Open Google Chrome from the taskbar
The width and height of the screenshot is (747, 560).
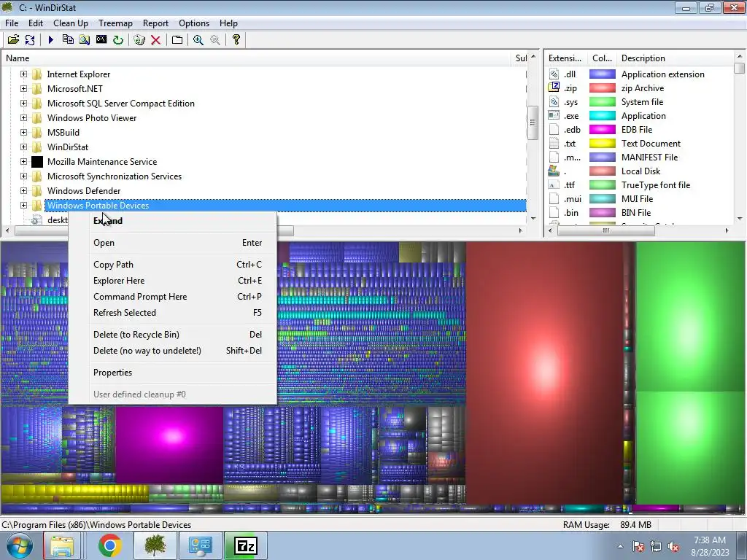pyautogui.click(x=109, y=545)
